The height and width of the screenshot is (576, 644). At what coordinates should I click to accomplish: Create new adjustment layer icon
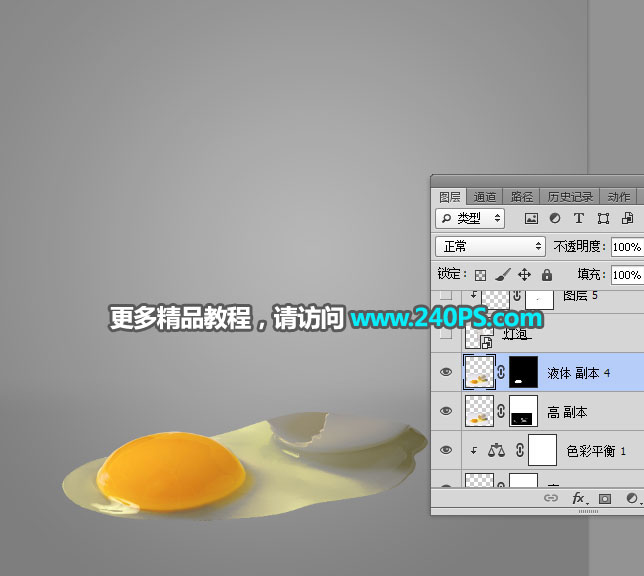(633, 499)
